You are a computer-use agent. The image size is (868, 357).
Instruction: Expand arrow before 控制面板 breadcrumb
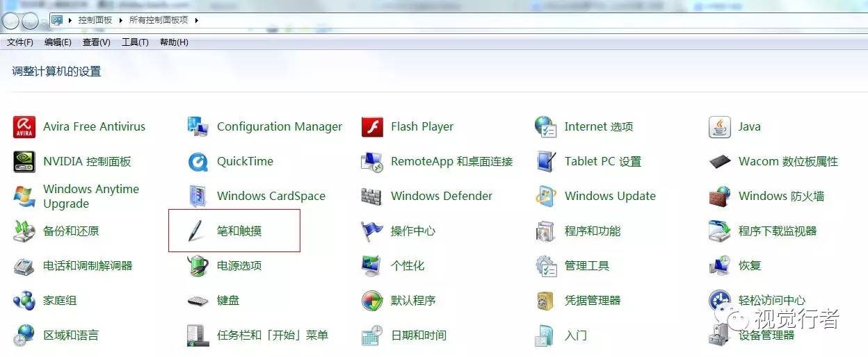pos(70,20)
